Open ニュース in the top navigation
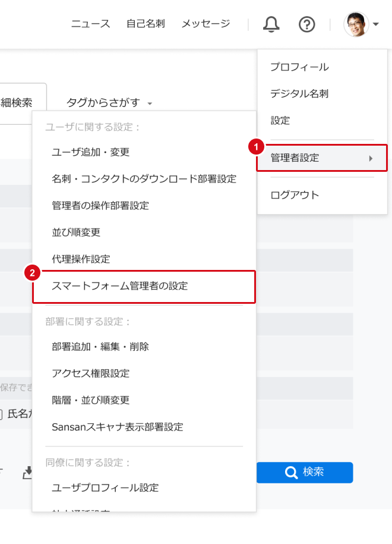The width and height of the screenshot is (392, 544). point(91,24)
